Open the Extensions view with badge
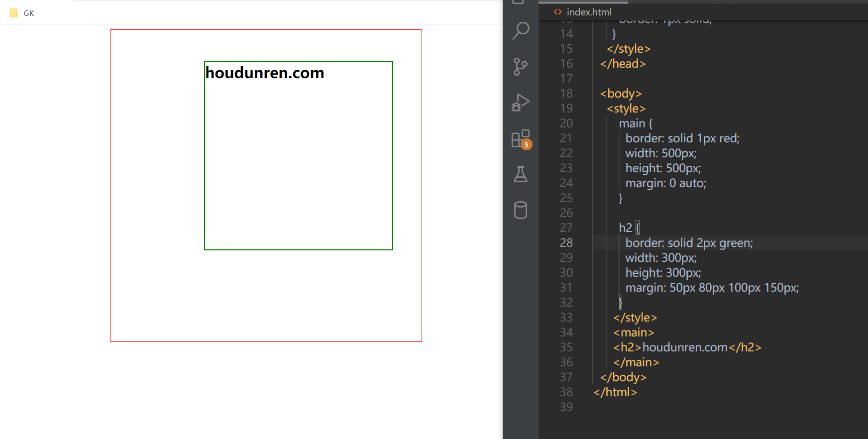The height and width of the screenshot is (439, 868). click(521, 139)
